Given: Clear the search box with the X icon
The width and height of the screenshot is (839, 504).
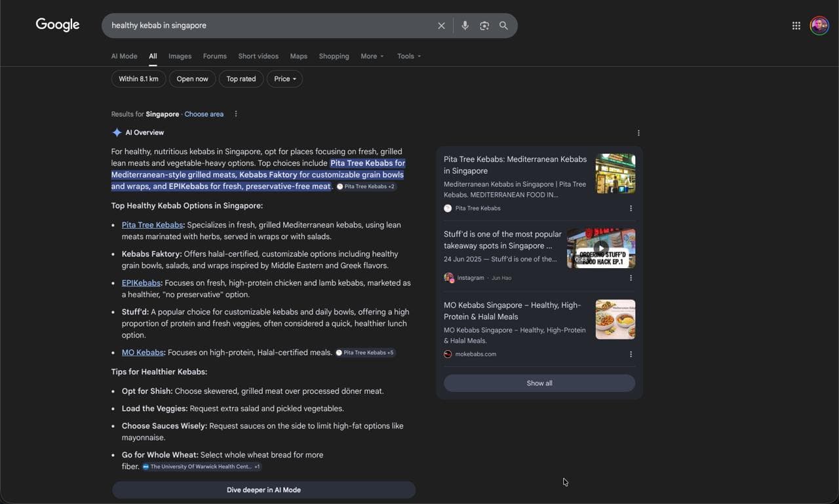Looking at the screenshot, I should (441, 26).
